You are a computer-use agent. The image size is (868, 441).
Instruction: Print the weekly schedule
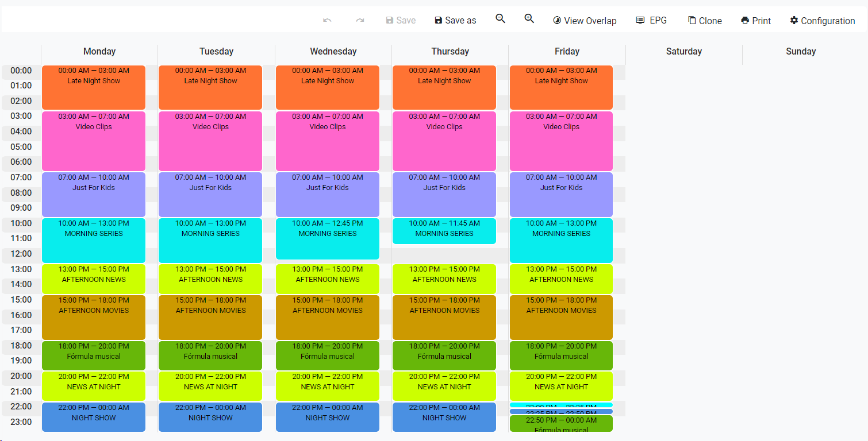756,21
